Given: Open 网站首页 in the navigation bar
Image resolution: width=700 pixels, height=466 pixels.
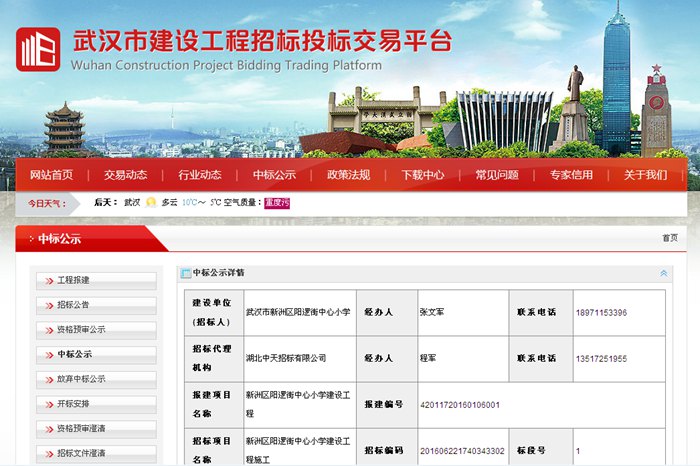Looking at the screenshot, I should 51,175.
